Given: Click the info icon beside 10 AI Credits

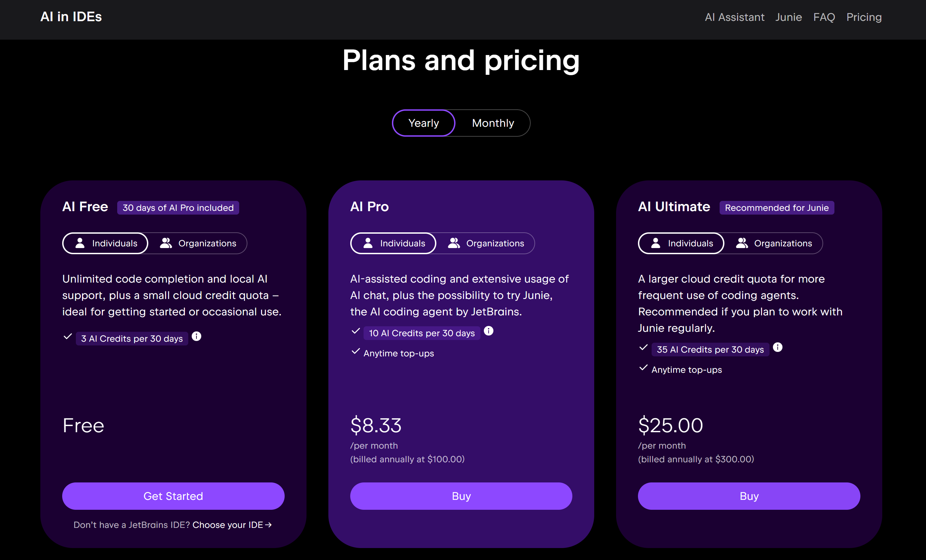Looking at the screenshot, I should coord(488,331).
